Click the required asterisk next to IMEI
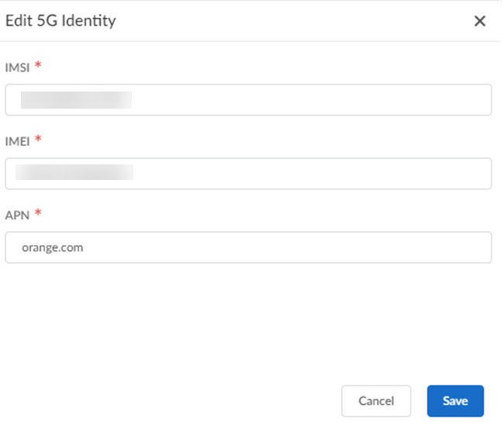 pyautogui.click(x=38, y=139)
